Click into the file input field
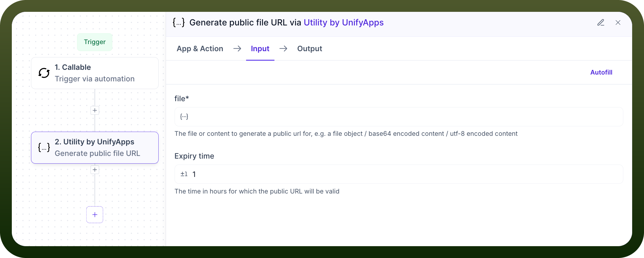644x258 pixels. click(399, 117)
